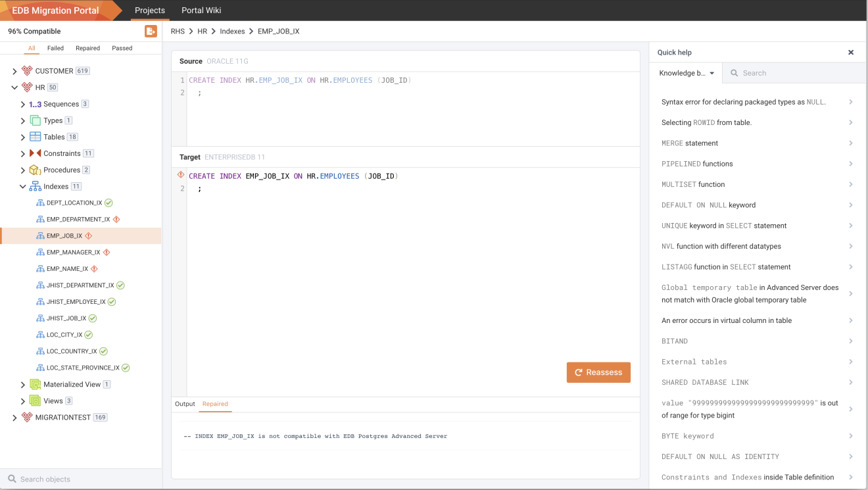Switch to the Passed filter tab

click(122, 48)
